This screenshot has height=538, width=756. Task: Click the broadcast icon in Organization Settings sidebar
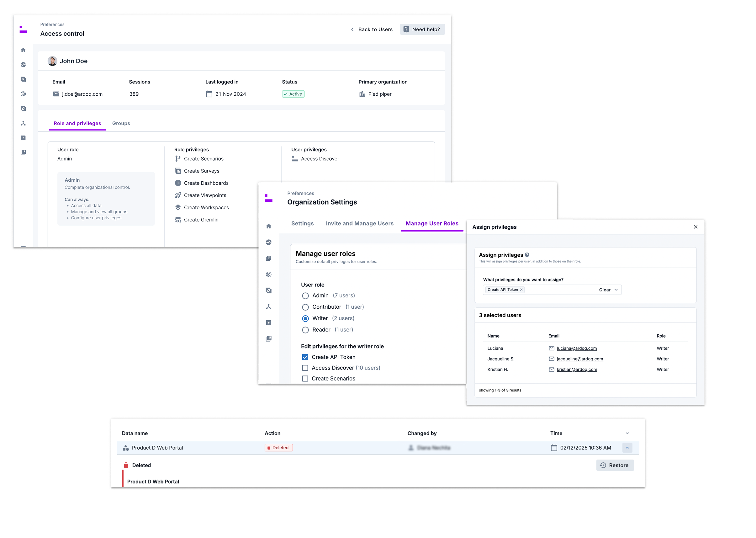pos(268,274)
